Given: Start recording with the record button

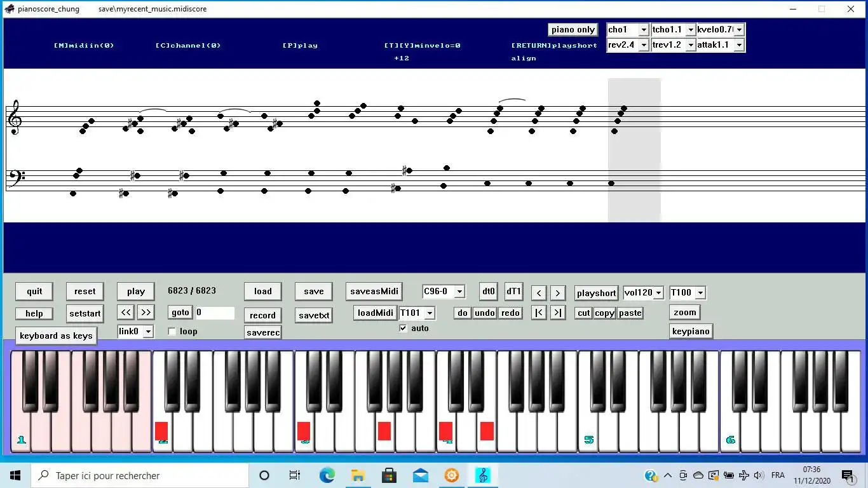Looking at the screenshot, I should 262,315.
